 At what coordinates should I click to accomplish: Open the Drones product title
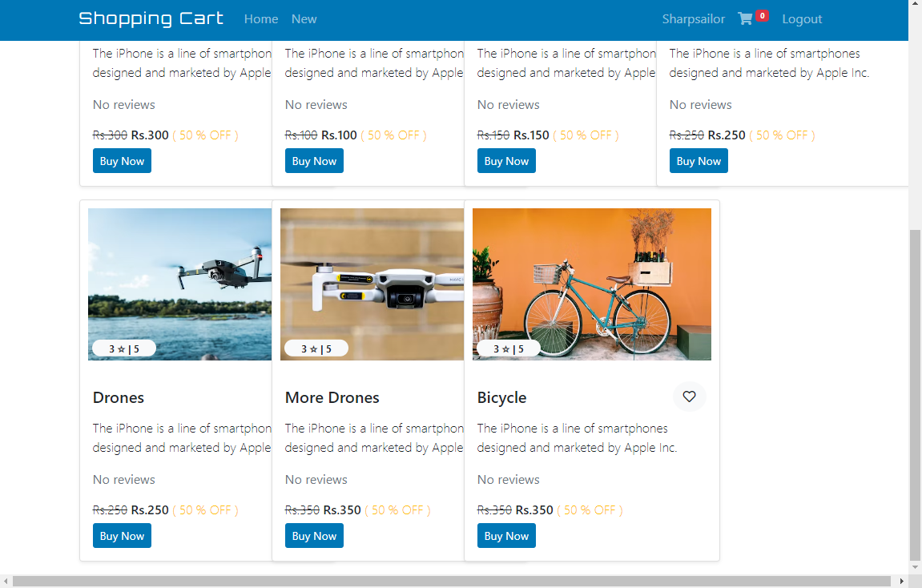point(118,397)
